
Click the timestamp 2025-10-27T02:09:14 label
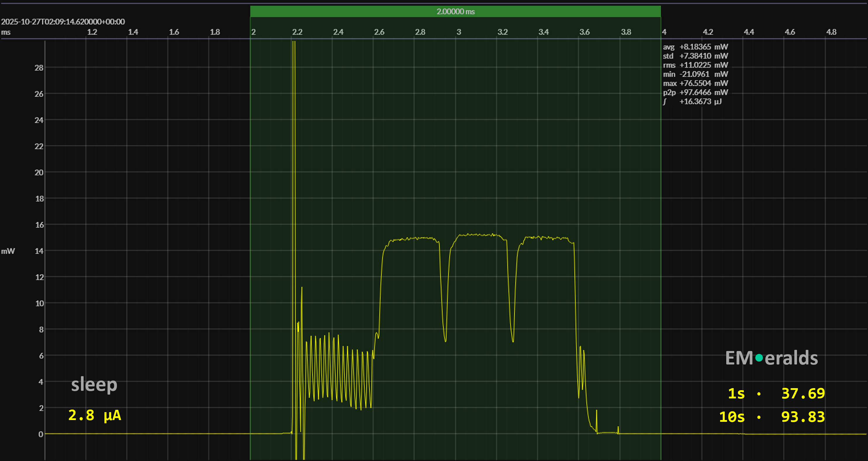coord(63,22)
